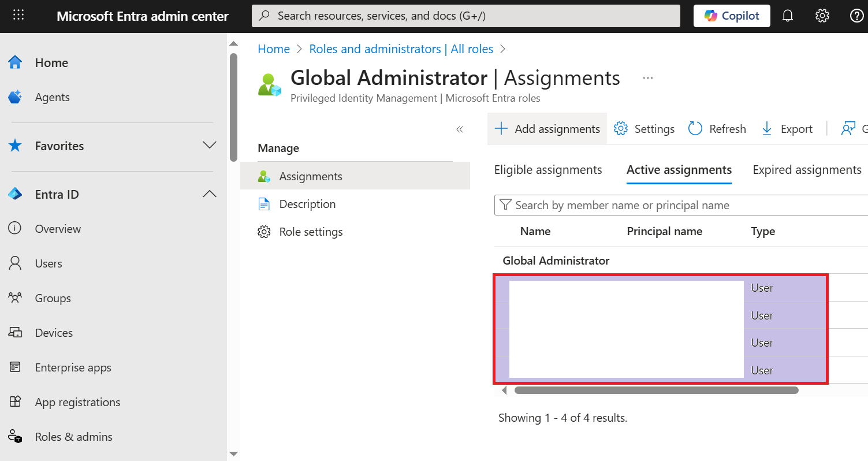868x461 pixels.
Task: Click Home breadcrumb link
Action: coord(274,49)
